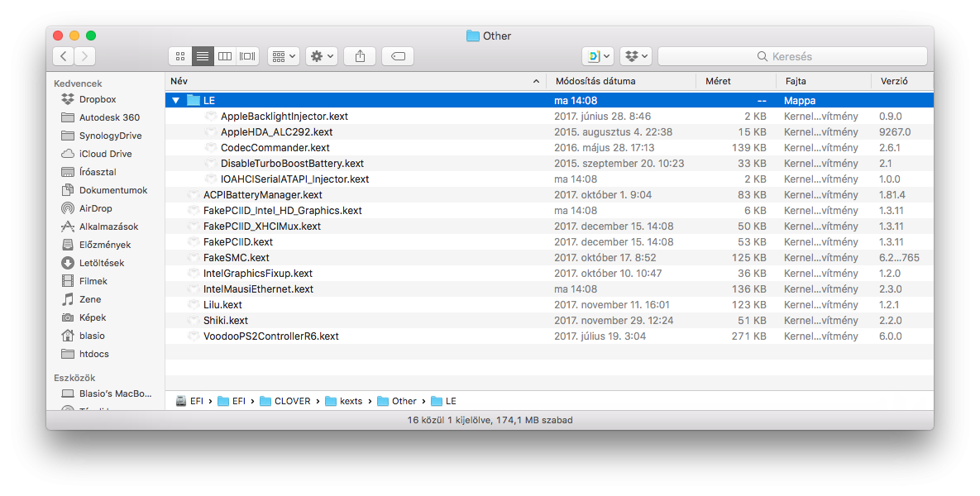Select AppleHDA_ALC292.kext
Viewport: 980px width, 496px height.
[x=549, y=131]
